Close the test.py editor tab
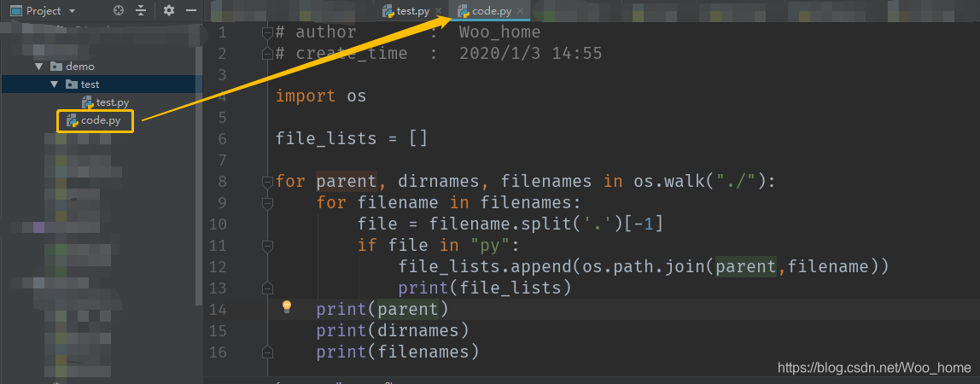The height and width of the screenshot is (384, 980). click(x=438, y=10)
